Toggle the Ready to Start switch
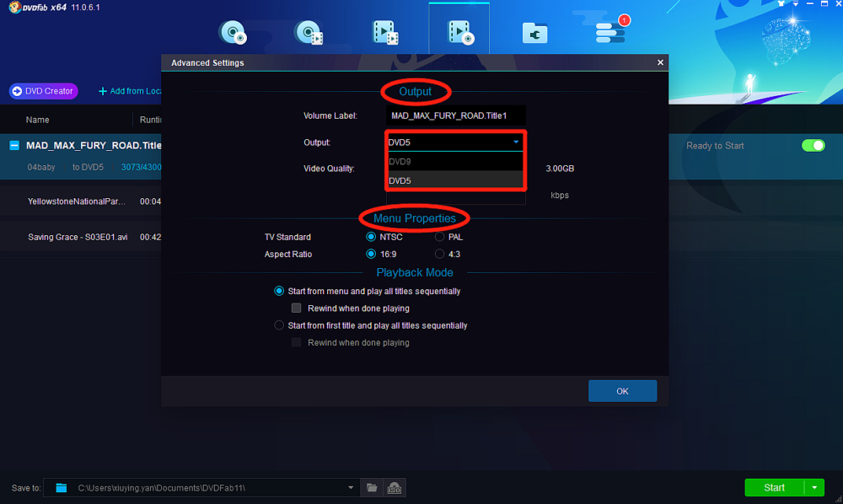This screenshot has height=504, width=843. [x=813, y=146]
